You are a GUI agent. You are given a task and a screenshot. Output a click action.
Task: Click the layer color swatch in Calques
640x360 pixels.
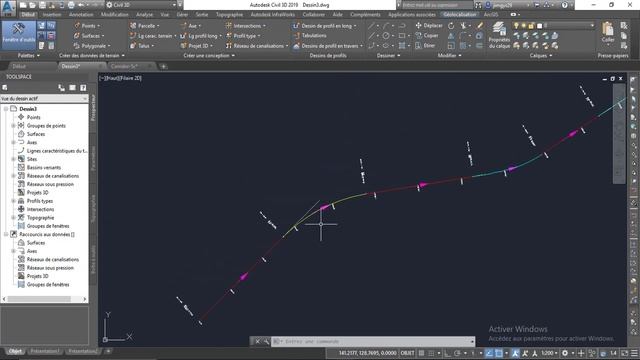[539, 26]
